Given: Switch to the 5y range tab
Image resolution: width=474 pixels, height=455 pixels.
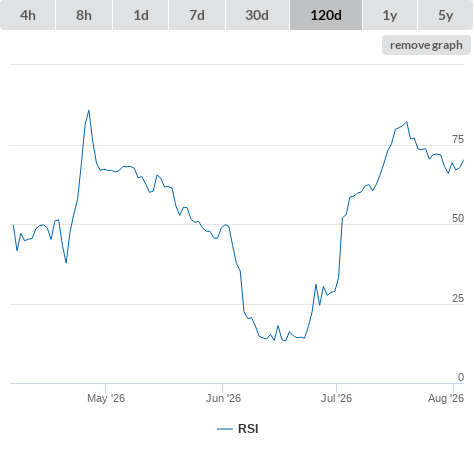Looking at the screenshot, I should 446,15.
